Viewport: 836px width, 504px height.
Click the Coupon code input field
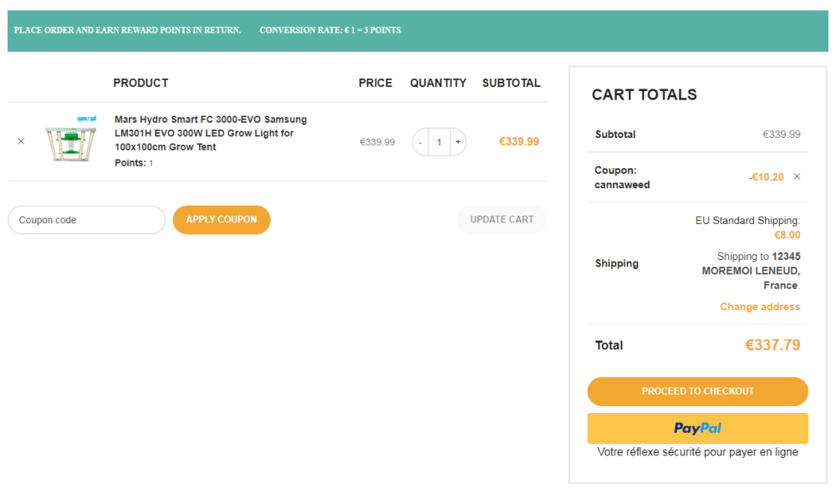(87, 220)
